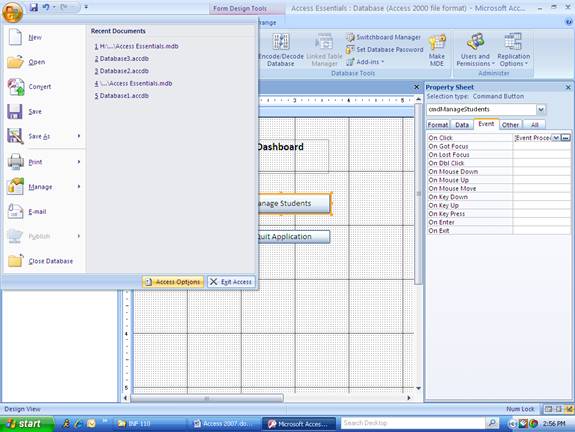This screenshot has height=432, width=575.
Task: Open Switchboard Manager
Action: tap(384, 37)
